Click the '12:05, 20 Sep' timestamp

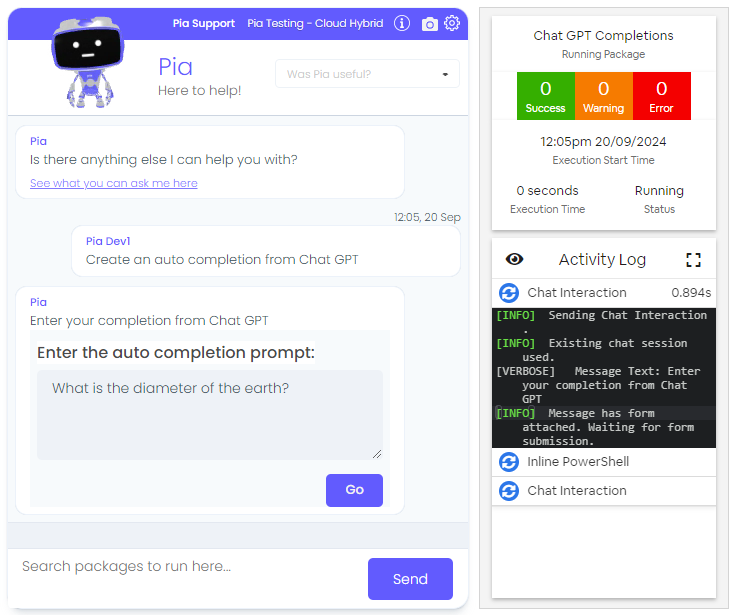[427, 217]
